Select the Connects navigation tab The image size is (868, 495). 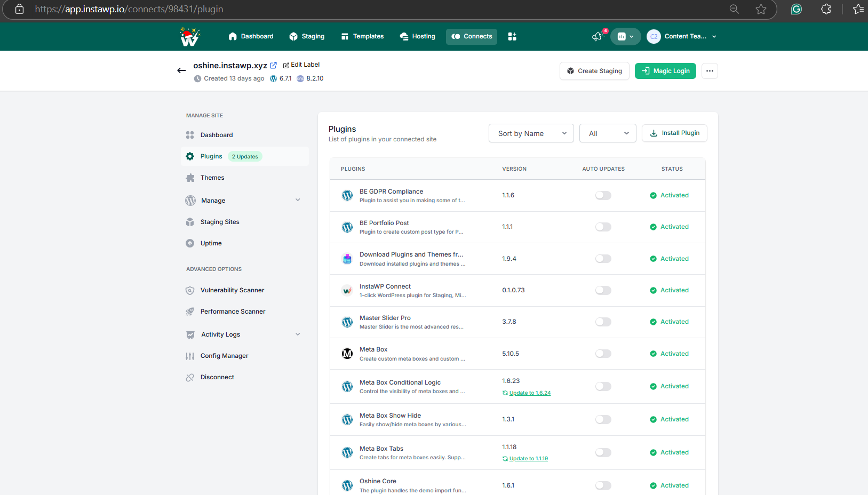(x=472, y=36)
